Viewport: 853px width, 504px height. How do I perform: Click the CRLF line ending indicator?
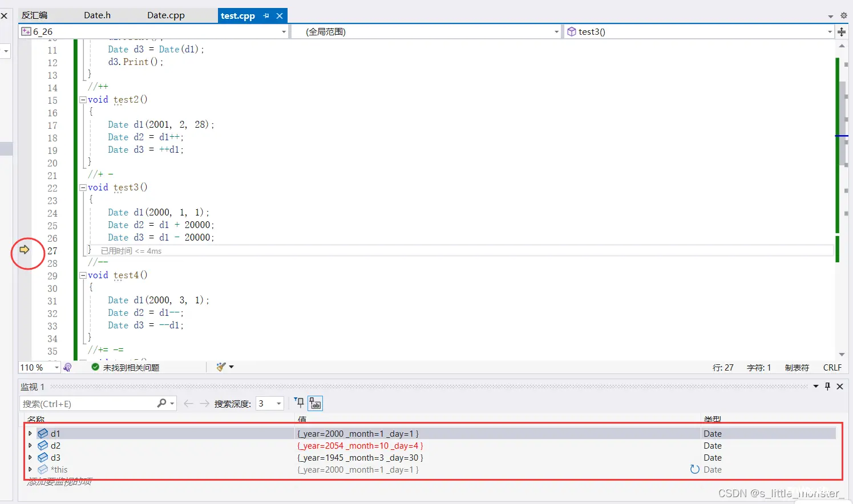click(832, 368)
